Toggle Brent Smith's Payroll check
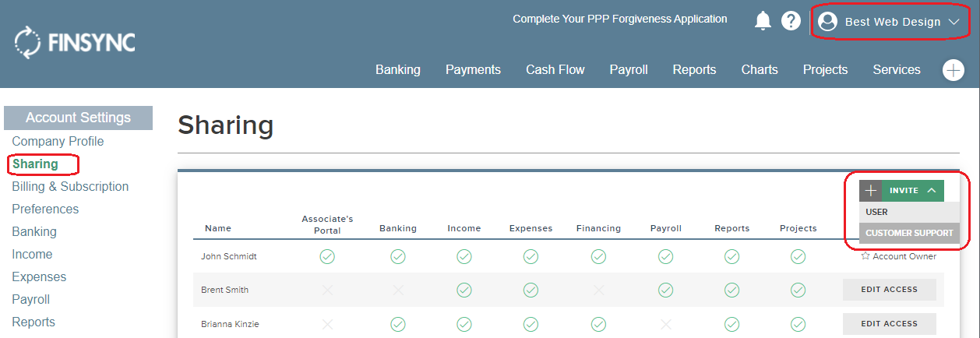 click(x=665, y=290)
